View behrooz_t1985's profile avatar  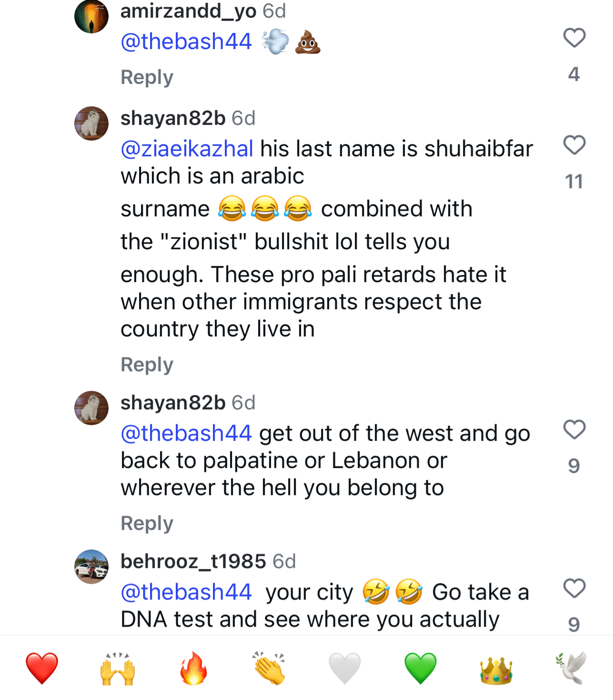91,567
